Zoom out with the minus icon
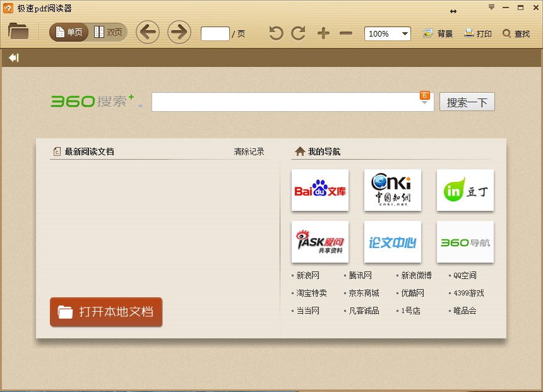The image size is (543, 392). tap(346, 33)
